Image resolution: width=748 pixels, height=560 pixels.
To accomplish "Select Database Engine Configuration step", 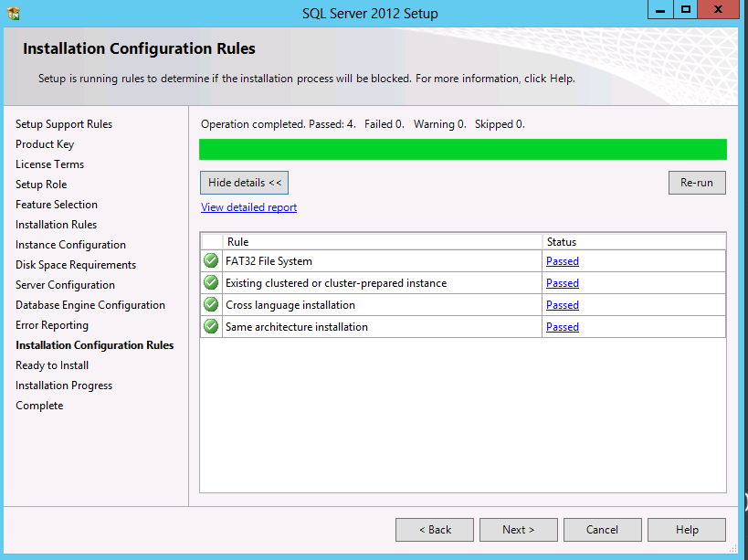I will [x=90, y=305].
